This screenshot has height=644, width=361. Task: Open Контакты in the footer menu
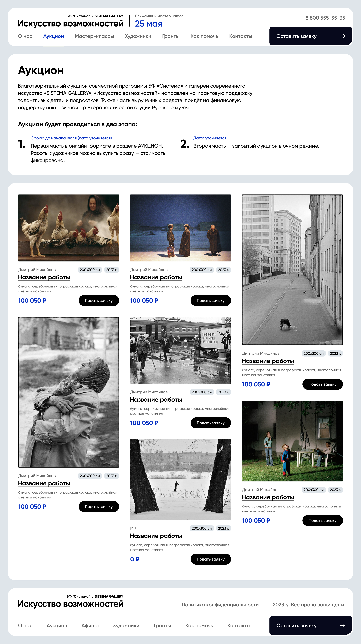(x=239, y=625)
